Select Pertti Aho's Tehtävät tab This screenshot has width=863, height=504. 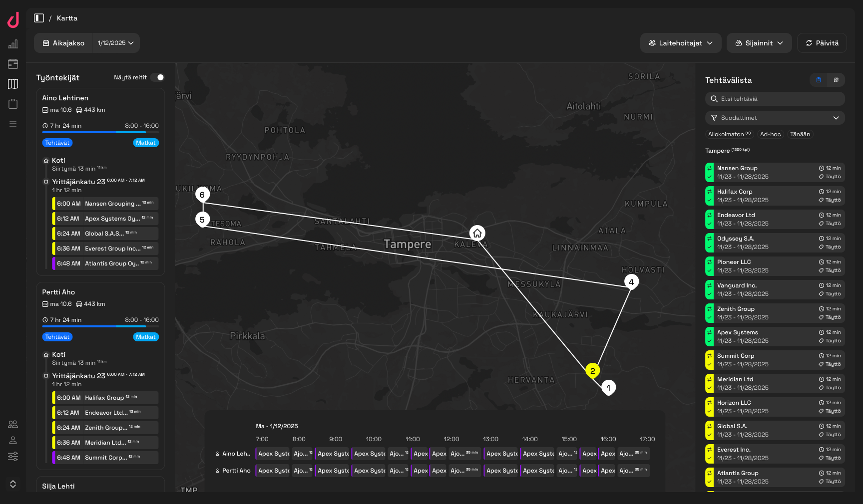(x=57, y=337)
